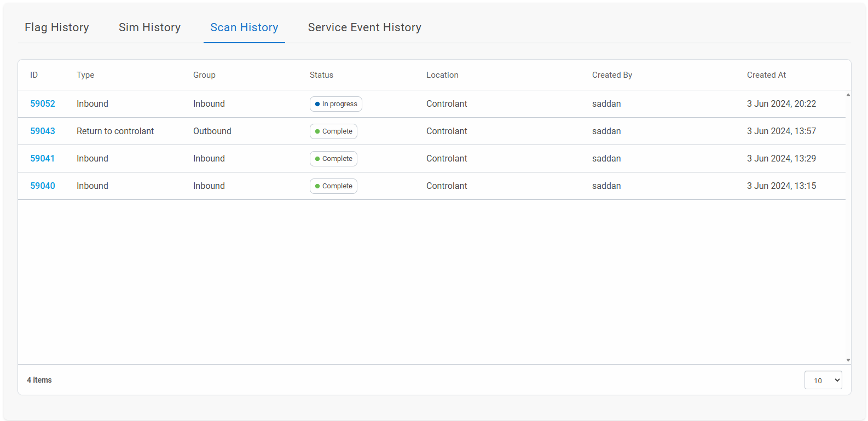Viewport: 868px width, 421px height.
Task: Click the ID column header
Action: click(x=34, y=75)
